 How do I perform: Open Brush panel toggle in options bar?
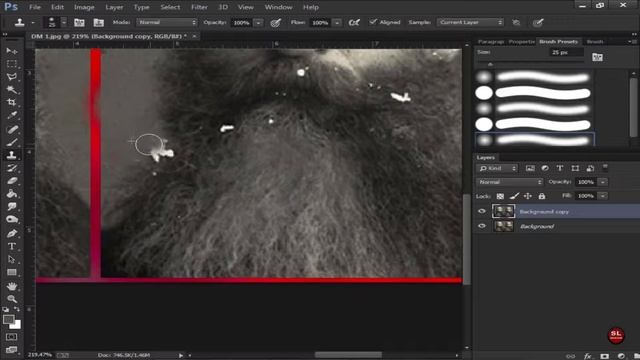click(79, 22)
